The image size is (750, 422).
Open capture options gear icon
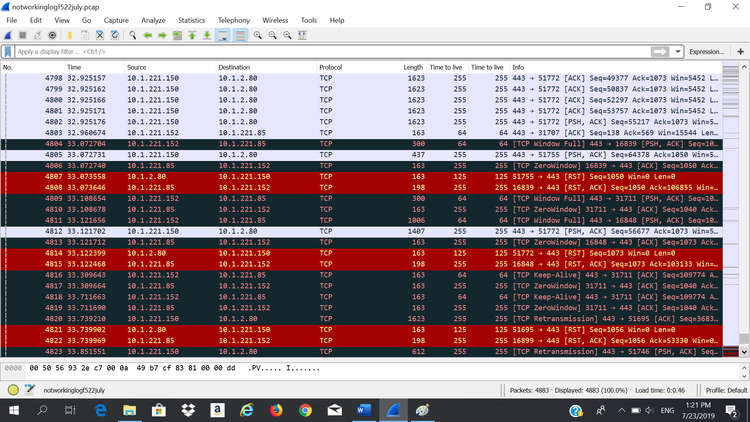click(x=53, y=35)
